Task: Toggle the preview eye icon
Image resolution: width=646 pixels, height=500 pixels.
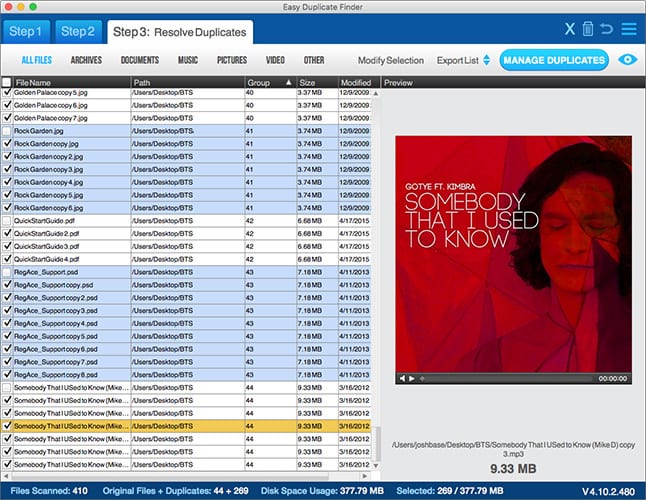Action: pos(627,60)
